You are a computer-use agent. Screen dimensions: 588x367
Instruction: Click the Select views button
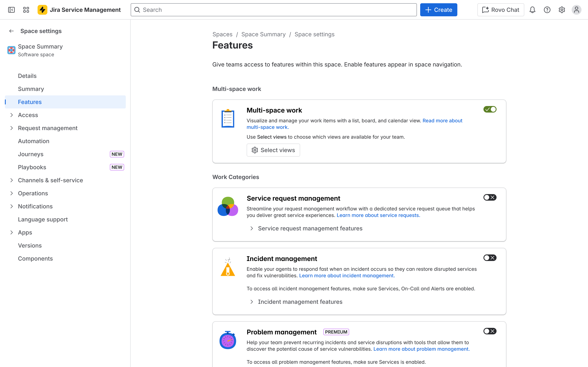click(x=273, y=150)
